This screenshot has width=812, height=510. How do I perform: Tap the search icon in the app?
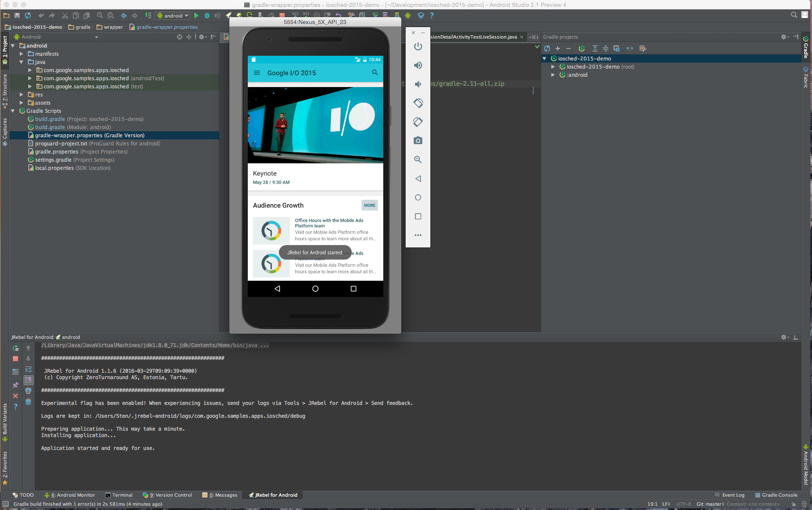[375, 72]
